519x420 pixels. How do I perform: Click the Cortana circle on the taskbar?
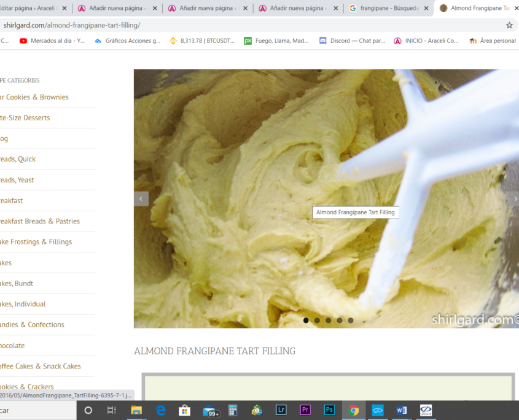tap(88, 410)
